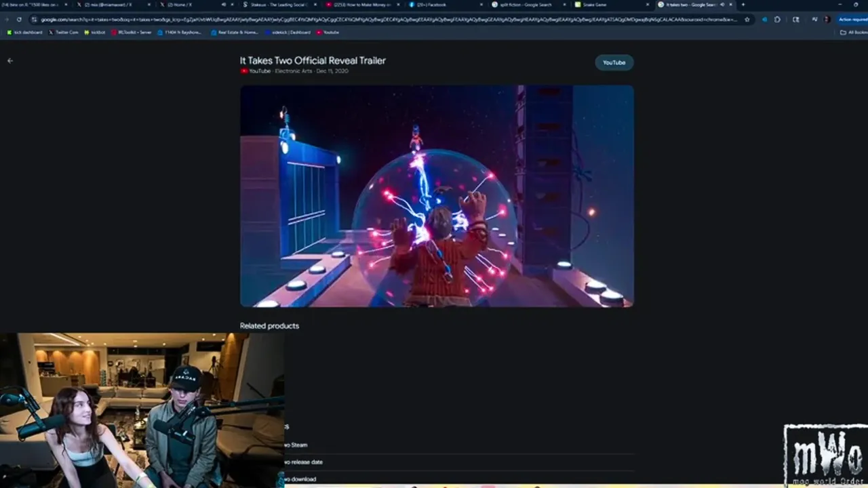Click the browser address bar URL
Screen dimensions: 868x488
tap(390, 20)
